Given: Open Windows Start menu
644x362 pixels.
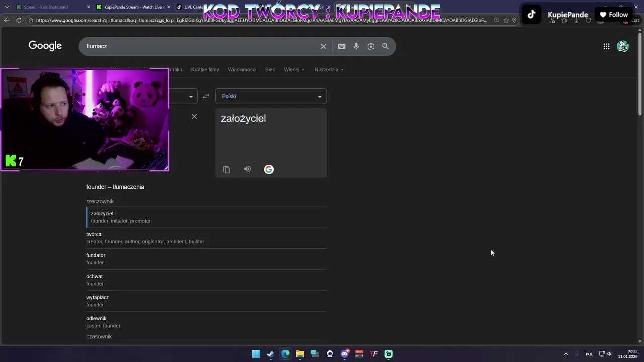Looking at the screenshot, I should (x=256, y=354).
